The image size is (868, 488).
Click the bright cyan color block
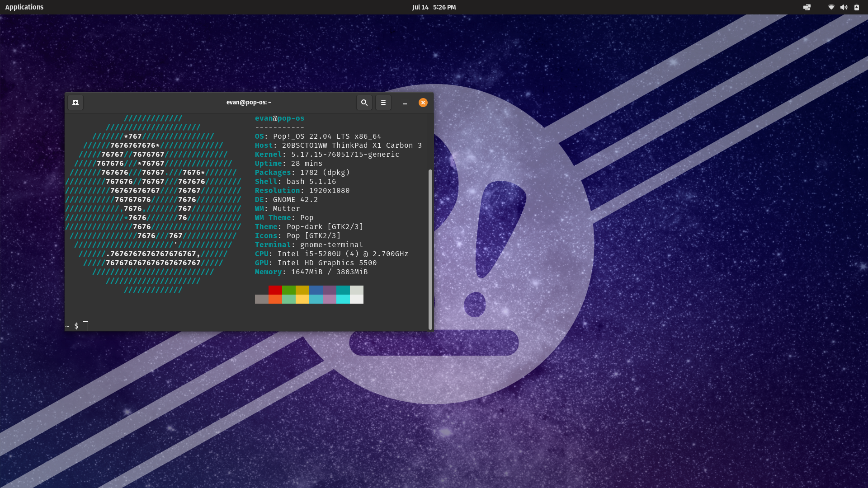click(x=343, y=299)
